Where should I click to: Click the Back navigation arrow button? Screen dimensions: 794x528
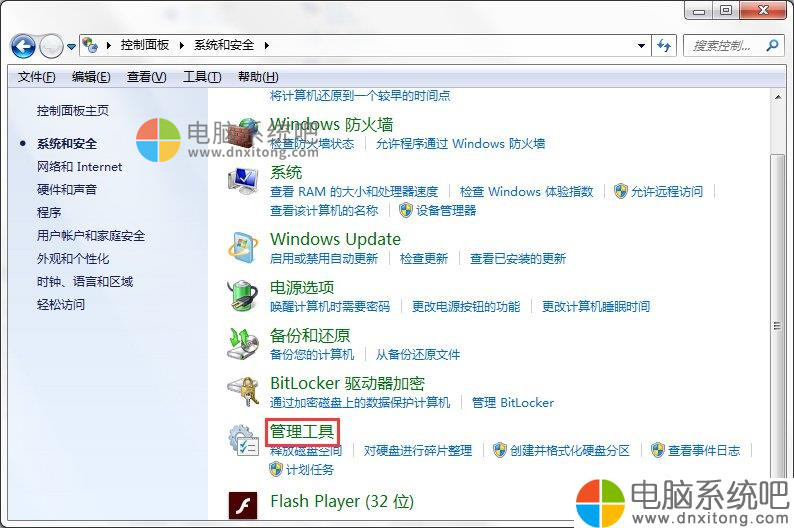23,47
